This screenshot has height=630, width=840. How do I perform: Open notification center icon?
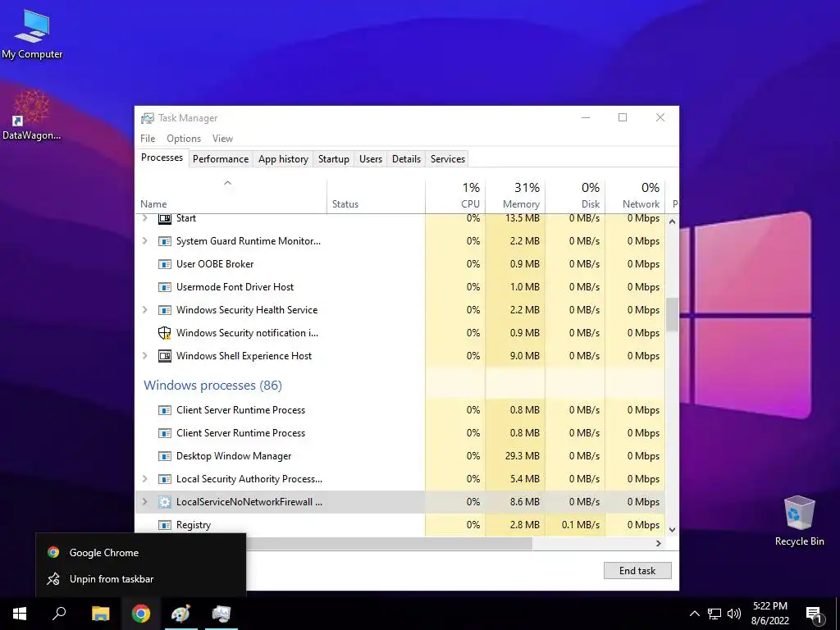(815, 614)
